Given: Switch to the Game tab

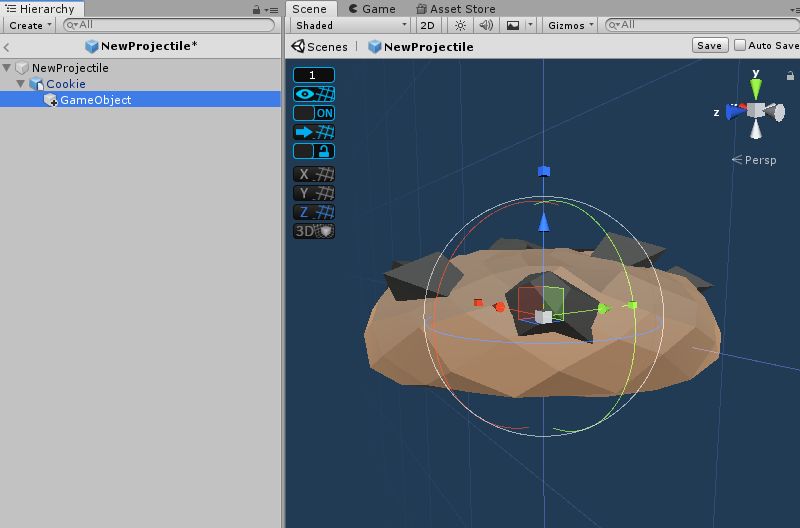Looking at the screenshot, I should click(x=372, y=9).
